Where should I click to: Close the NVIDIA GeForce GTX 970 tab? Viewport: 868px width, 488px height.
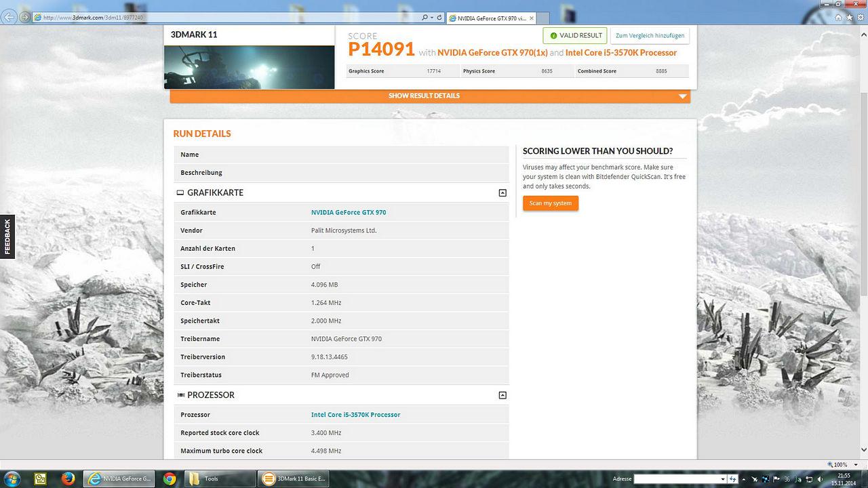point(531,18)
